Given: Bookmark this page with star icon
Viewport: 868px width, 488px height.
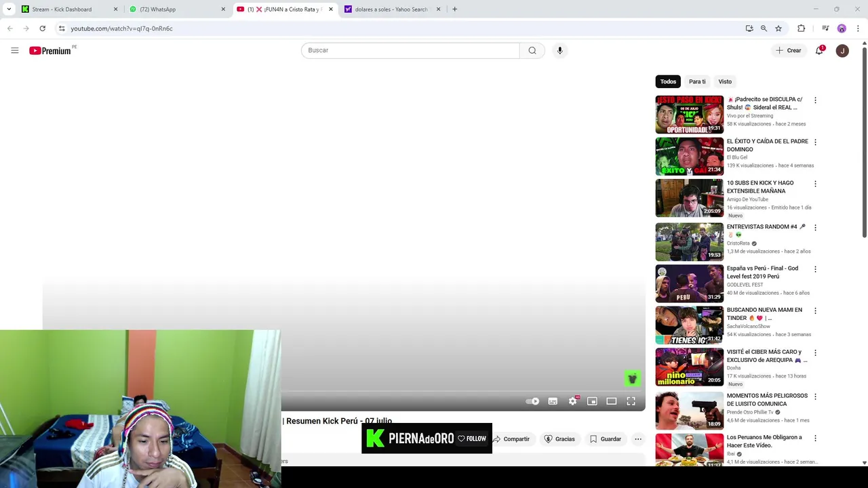Looking at the screenshot, I should tap(778, 28).
